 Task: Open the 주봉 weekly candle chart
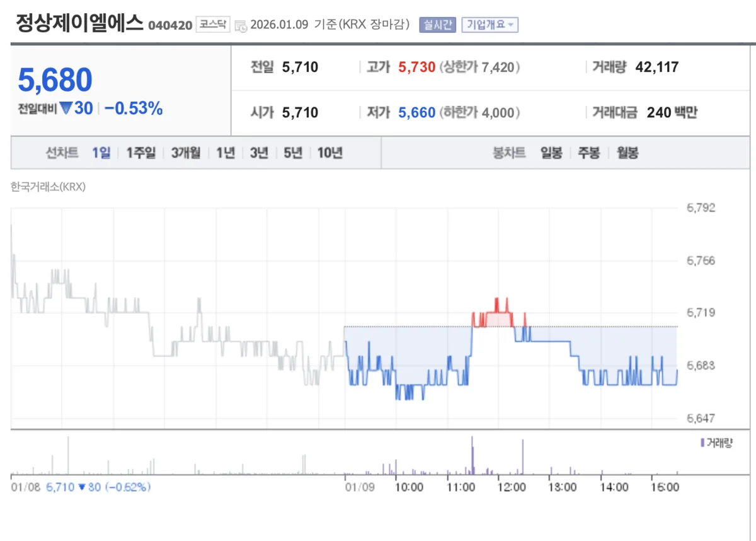point(589,153)
